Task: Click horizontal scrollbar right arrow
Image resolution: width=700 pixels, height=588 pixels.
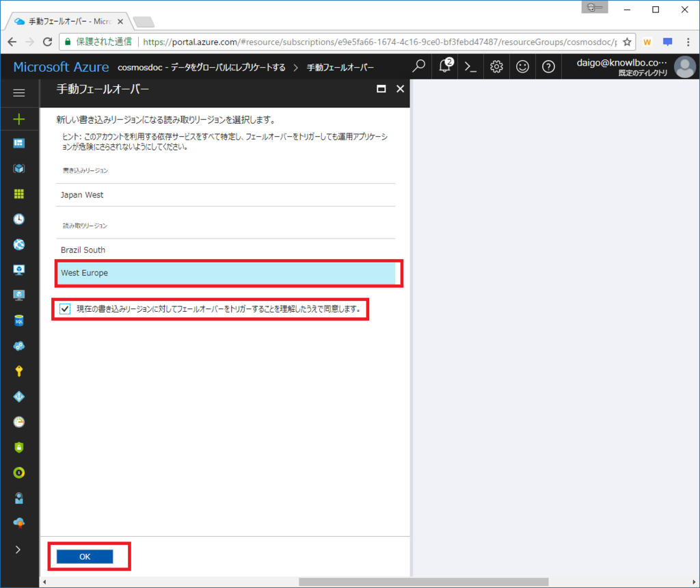Action: click(x=694, y=582)
